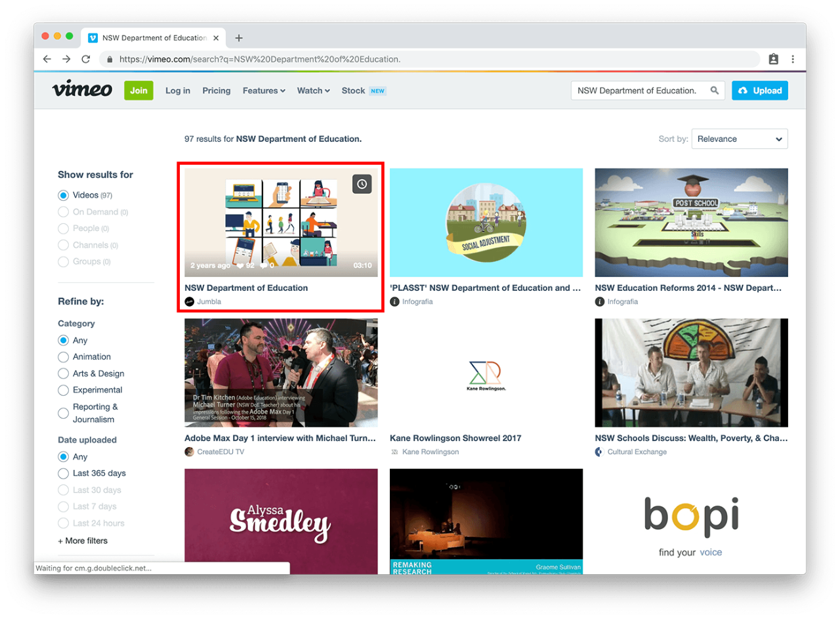Open NSW Schools Discuss video title
This screenshot has width=840, height=619.
pos(692,438)
